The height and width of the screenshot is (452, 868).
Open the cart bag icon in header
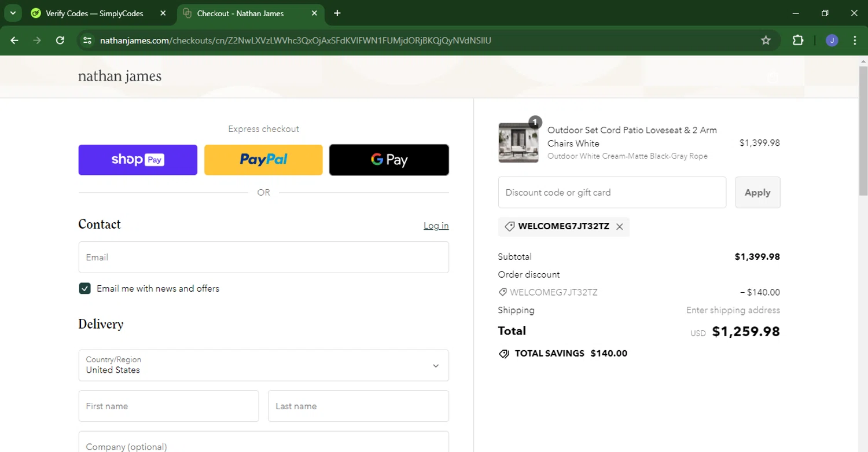[x=773, y=77]
